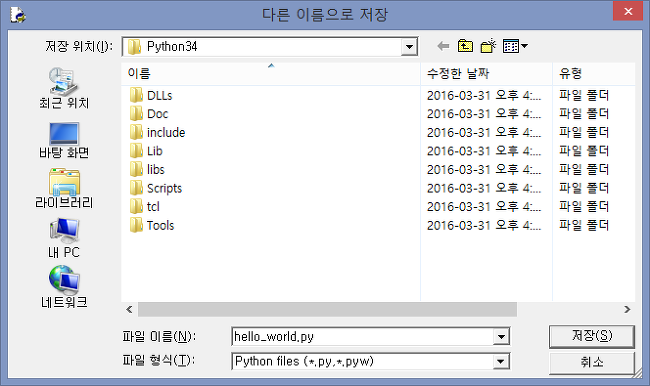Select the libs folder icon
Image resolution: width=650 pixels, height=386 pixels.
pyautogui.click(x=136, y=170)
